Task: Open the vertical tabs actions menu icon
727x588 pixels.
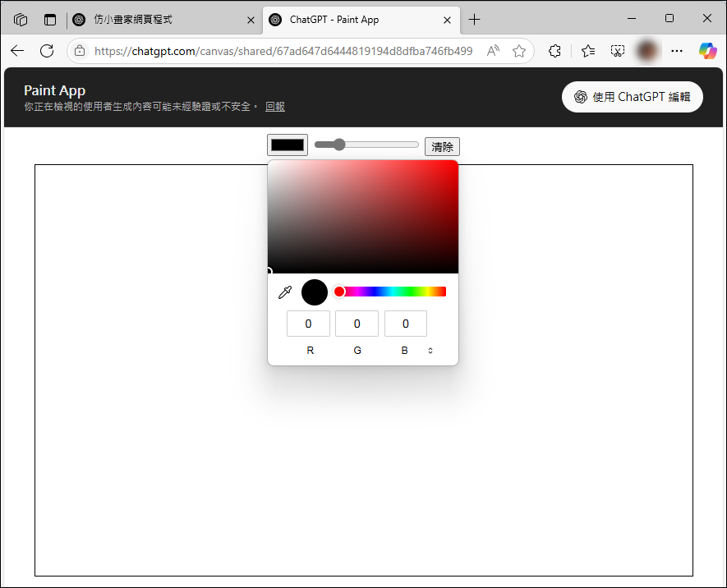Action: click(x=50, y=20)
